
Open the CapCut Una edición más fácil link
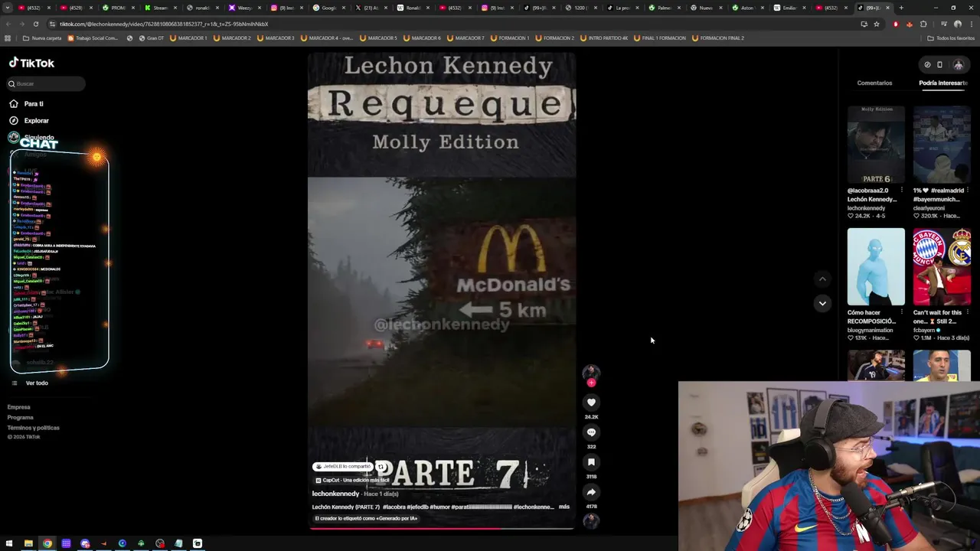pos(353,481)
